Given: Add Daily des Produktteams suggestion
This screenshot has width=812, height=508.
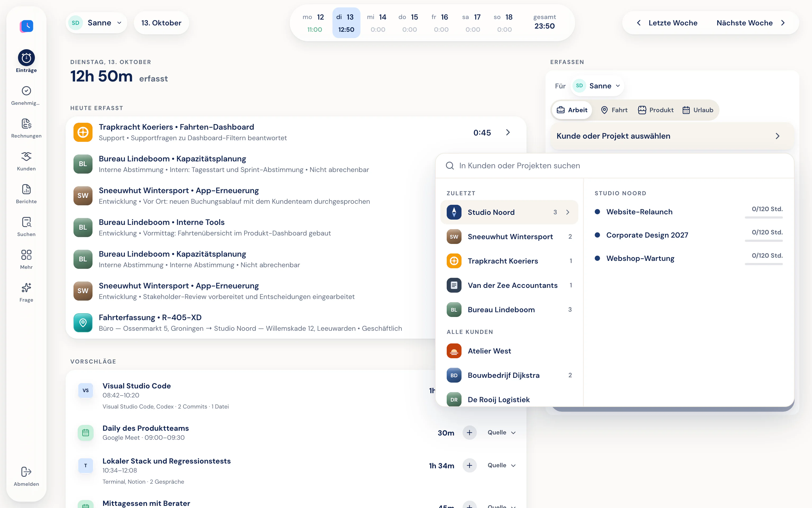Looking at the screenshot, I should pos(469,432).
